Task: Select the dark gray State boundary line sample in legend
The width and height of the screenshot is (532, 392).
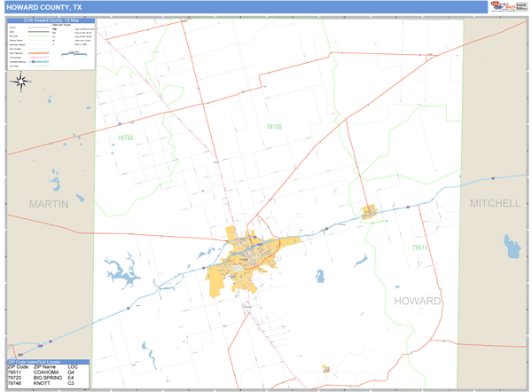Action: tap(38, 32)
